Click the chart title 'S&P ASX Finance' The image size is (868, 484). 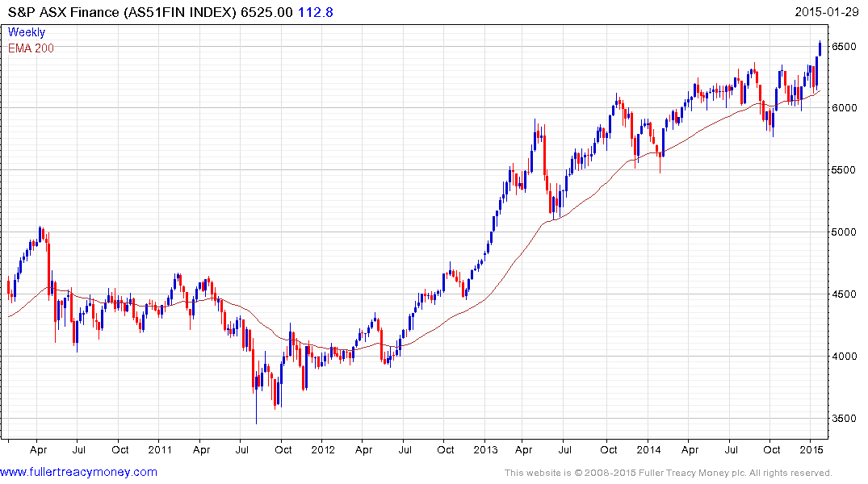[x=63, y=12]
